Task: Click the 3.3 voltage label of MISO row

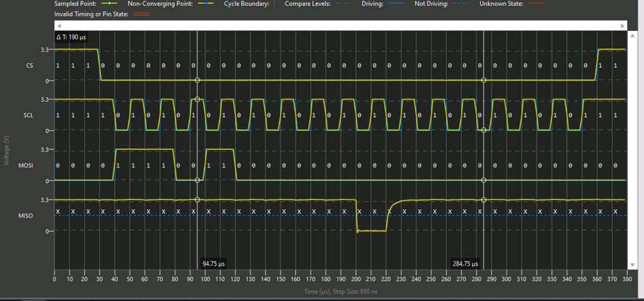Action: (x=46, y=200)
